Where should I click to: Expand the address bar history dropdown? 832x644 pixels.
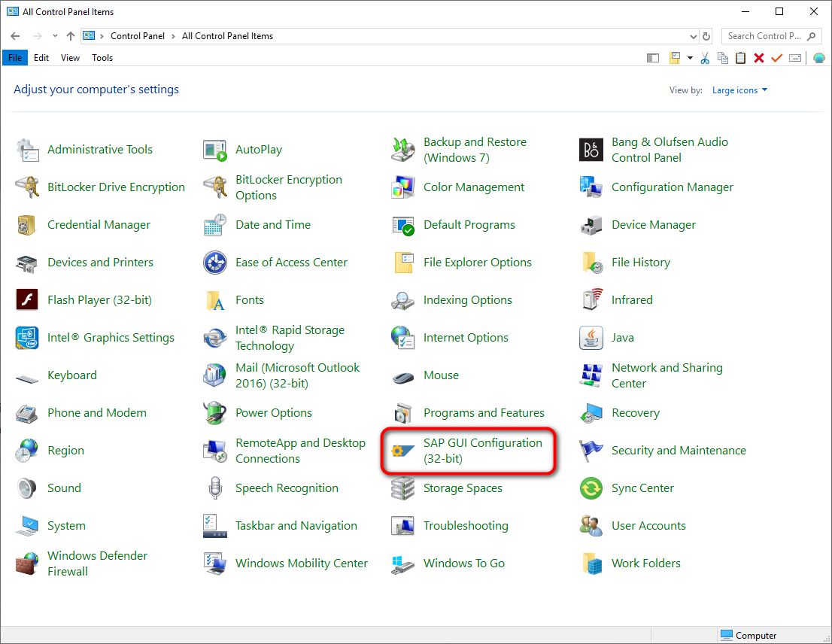click(x=693, y=36)
